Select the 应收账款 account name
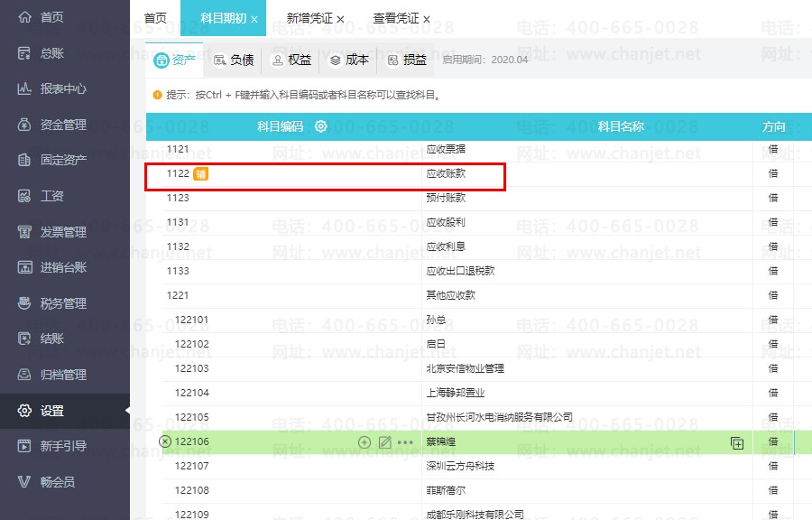Viewport: 812px width, 520px height. point(446,173)
